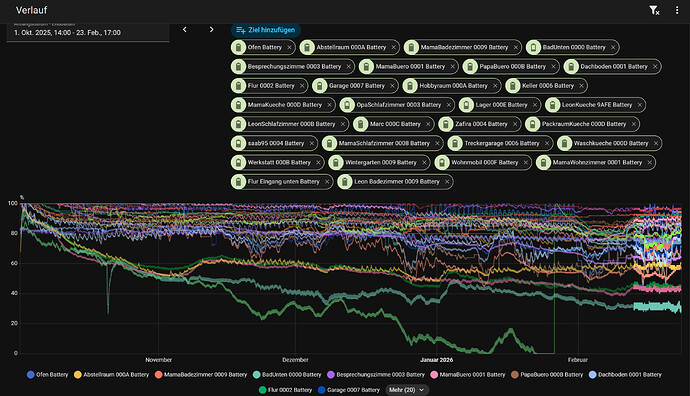Clear filters with the filter-remove icon
Image resolution: width=690 pixels, height=396 pixels.
pyautogui.click(x=654, y=10)
